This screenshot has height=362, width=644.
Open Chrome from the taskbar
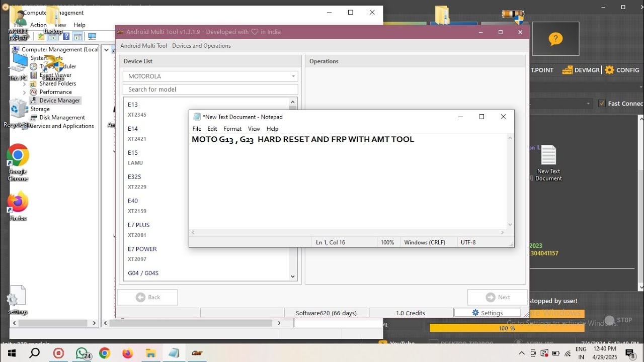click(105, 353)
